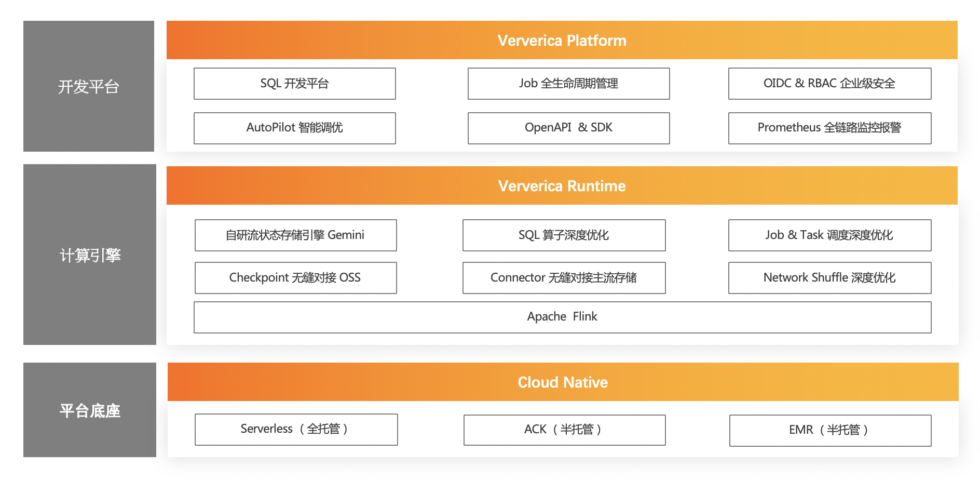
Task: Click the Ververica Runtime header banner
Action: coord(562,185)
